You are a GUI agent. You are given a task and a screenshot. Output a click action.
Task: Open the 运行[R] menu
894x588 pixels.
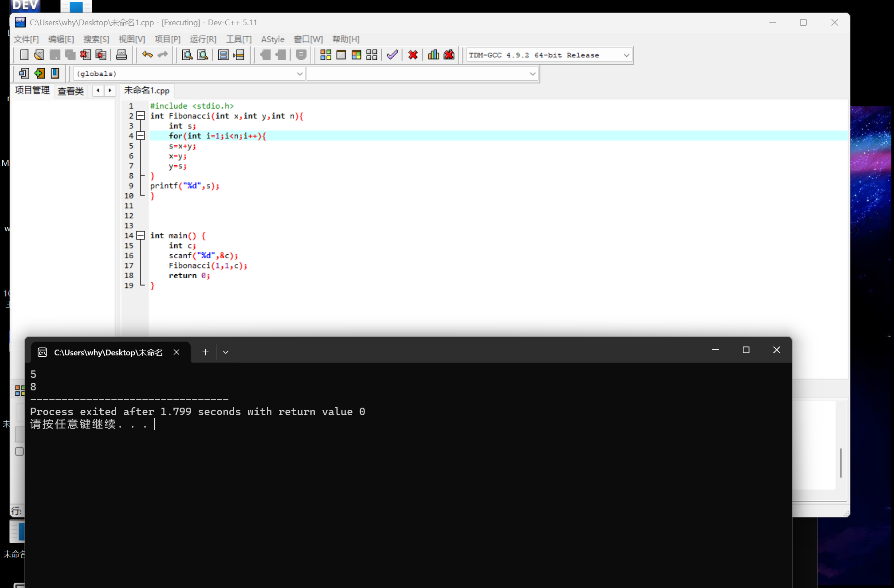click(x=203, y=39)
